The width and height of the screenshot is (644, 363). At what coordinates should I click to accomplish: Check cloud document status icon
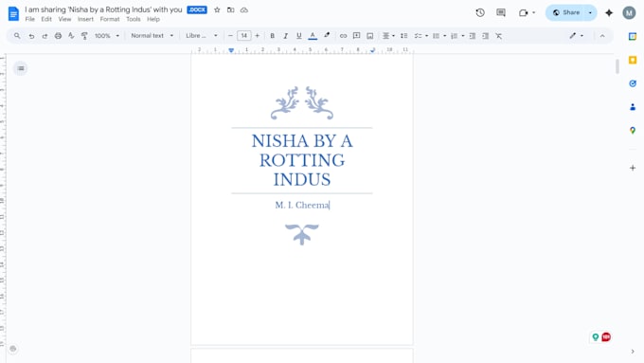pyautogui.click(x=244, y=9)
